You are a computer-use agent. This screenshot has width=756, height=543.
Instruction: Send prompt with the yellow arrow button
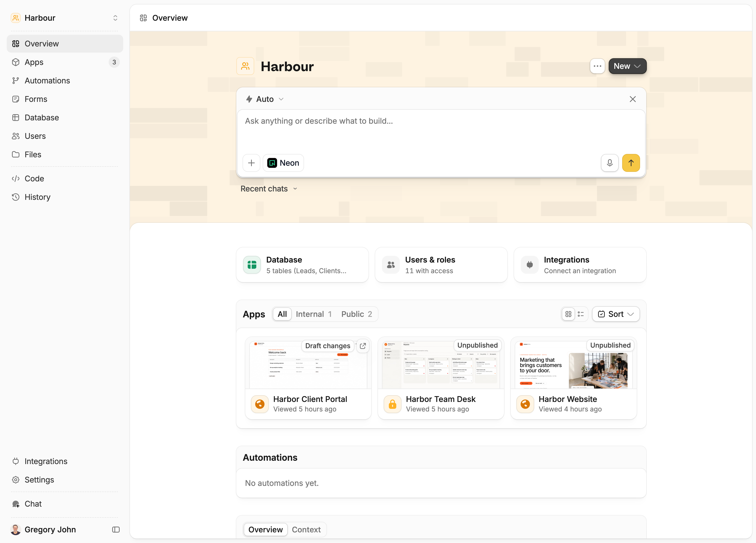coord(631,163)
